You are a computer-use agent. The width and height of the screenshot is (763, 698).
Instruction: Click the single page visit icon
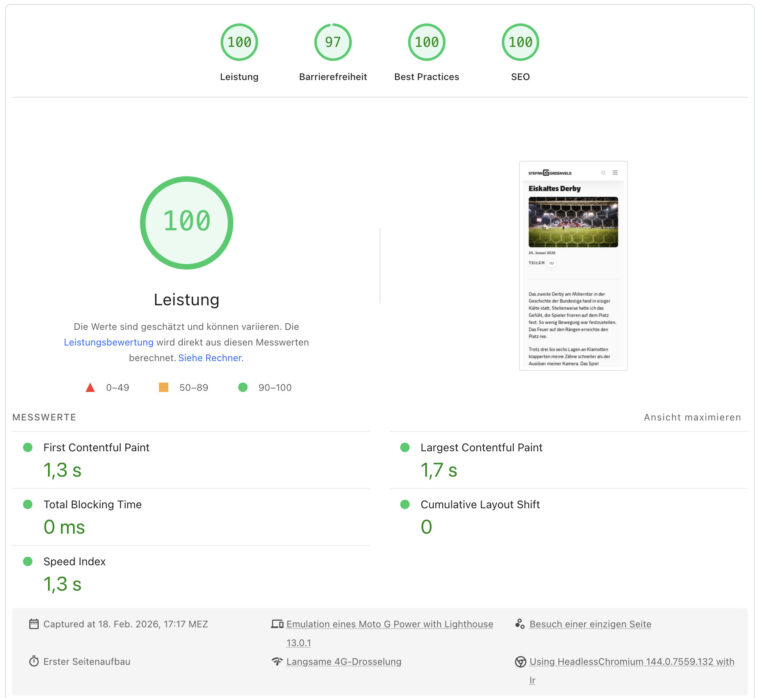click(x=520, y=624)
